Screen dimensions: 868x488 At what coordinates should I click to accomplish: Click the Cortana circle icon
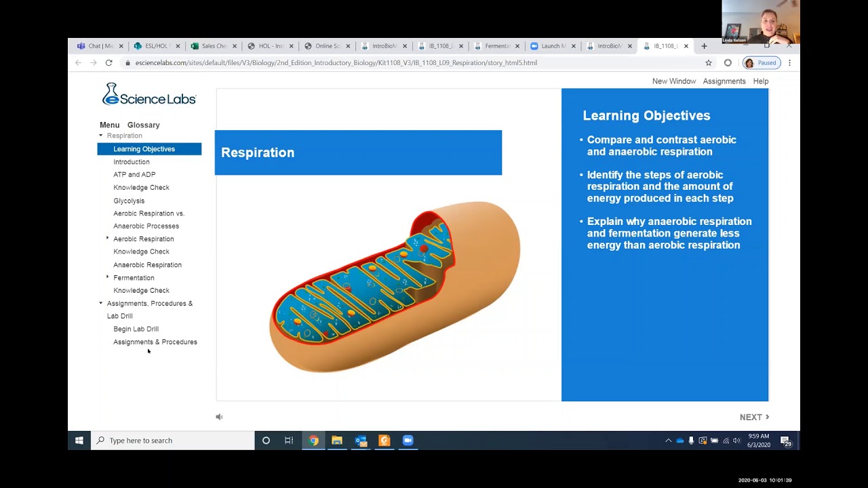click(x=266, y=441)
